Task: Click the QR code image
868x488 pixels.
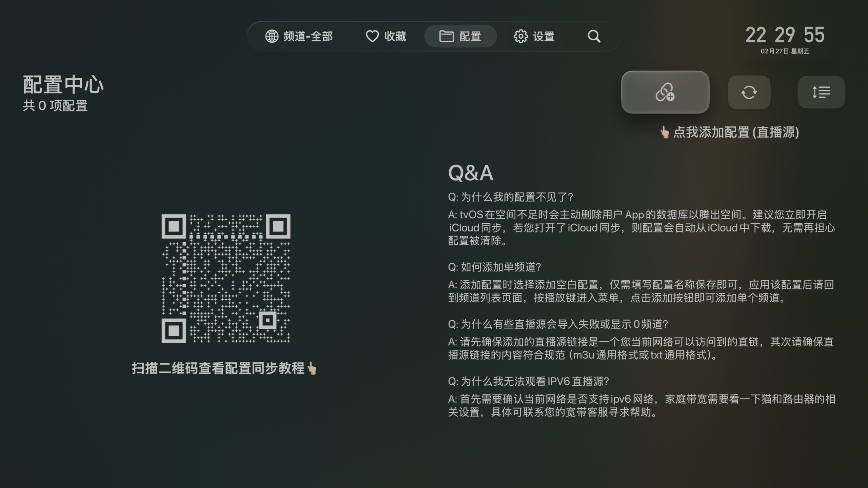Action: 226,278
